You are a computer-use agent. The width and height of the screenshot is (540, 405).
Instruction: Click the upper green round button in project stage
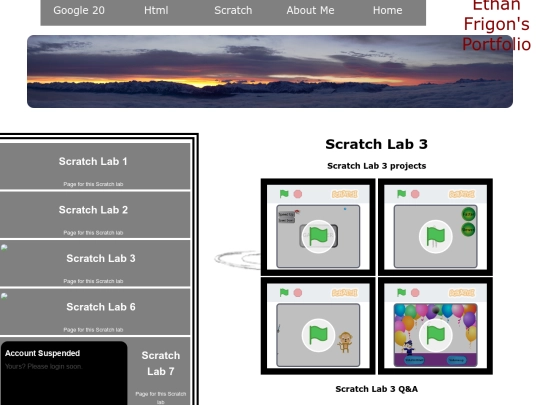[x=468, y=214]
